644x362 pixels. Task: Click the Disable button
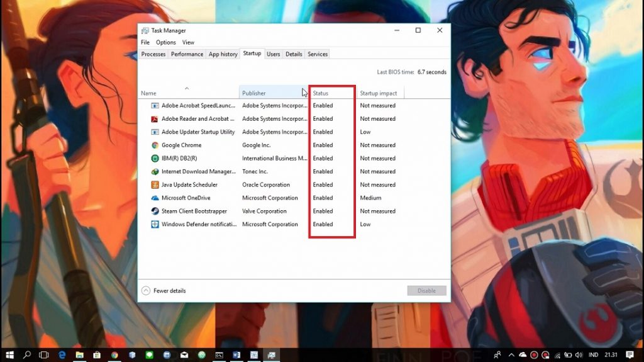click(x=426, y=291)
